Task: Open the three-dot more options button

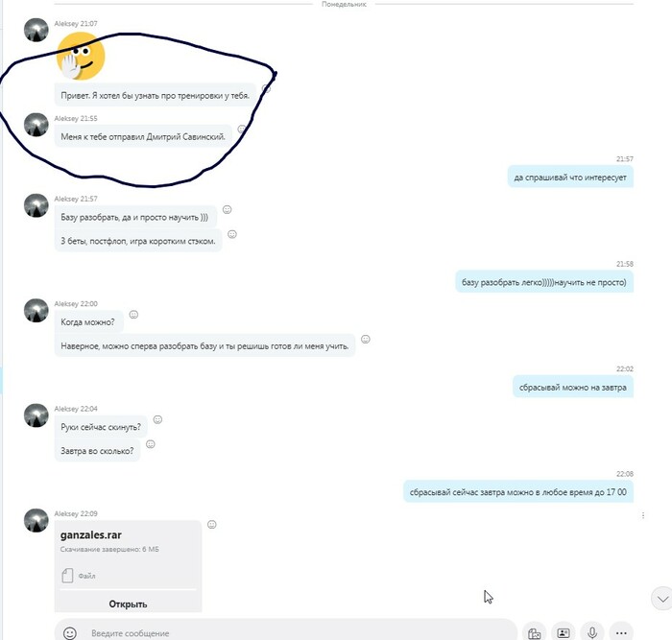Action: point(621,632)
